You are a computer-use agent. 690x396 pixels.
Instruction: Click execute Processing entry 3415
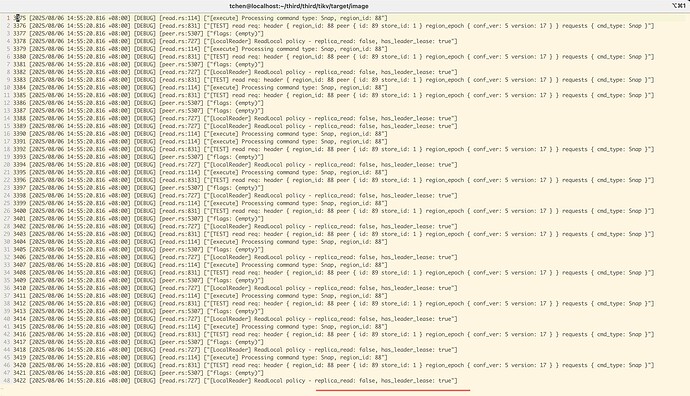click(x=200, y=326)
